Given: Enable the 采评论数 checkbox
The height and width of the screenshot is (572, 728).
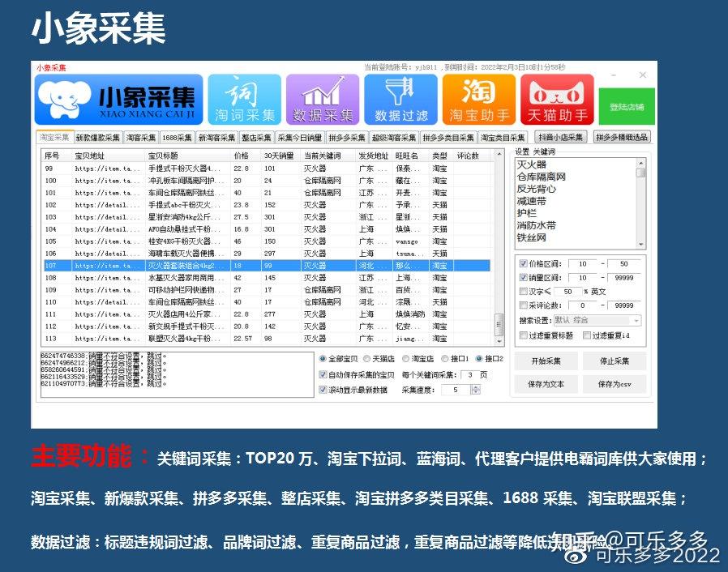Looking at the screenshot, I should click(523, 305).
